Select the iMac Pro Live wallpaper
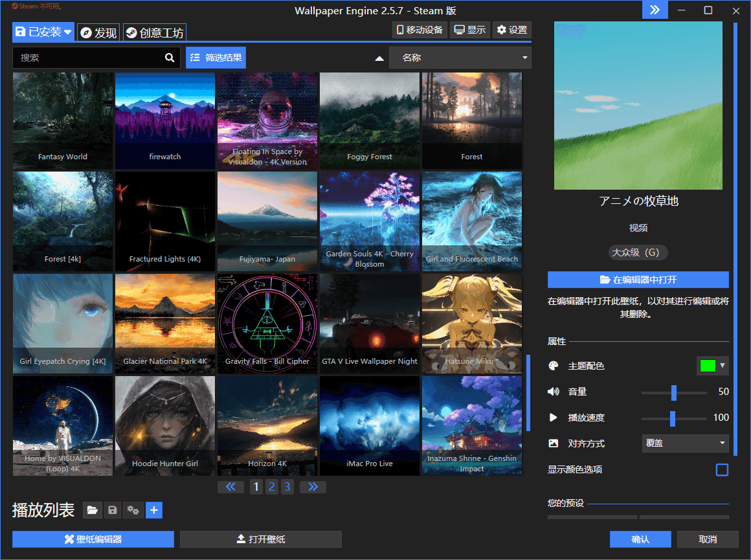The width and height of the screenshot is (751, 560). tap(370, 426)
